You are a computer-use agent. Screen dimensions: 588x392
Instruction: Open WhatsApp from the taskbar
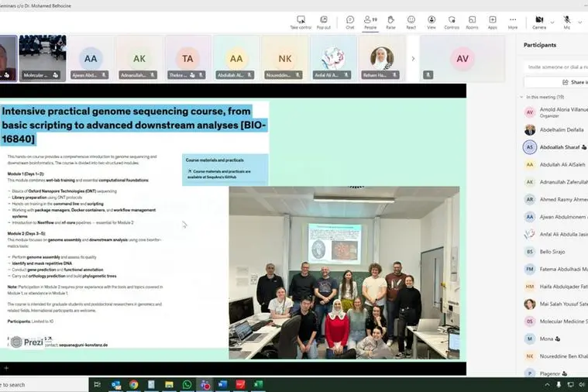187,384
